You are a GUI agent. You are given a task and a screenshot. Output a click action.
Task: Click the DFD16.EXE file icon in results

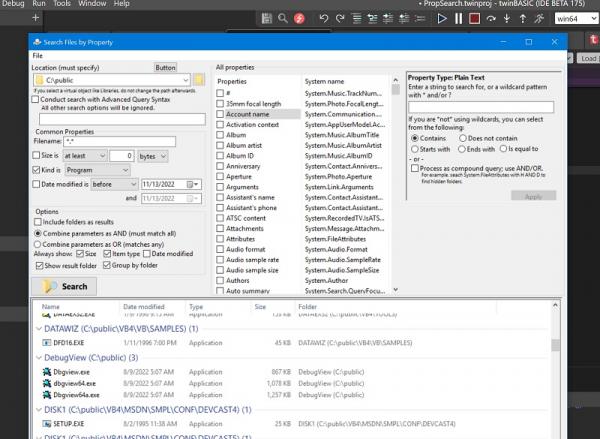tap(47, 343)
